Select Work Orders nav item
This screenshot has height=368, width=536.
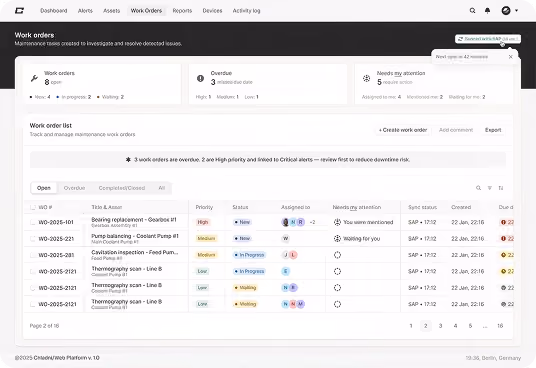[146, 11]
